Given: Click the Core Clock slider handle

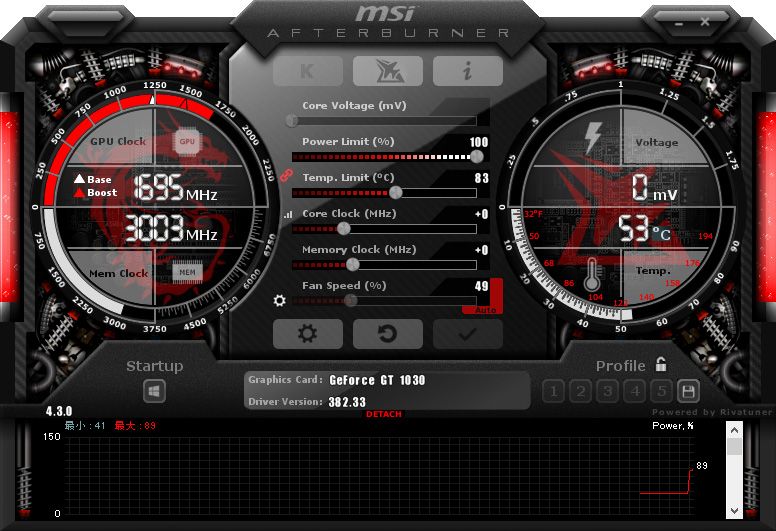Looking at the screenshot, I should tap(343, 229).
